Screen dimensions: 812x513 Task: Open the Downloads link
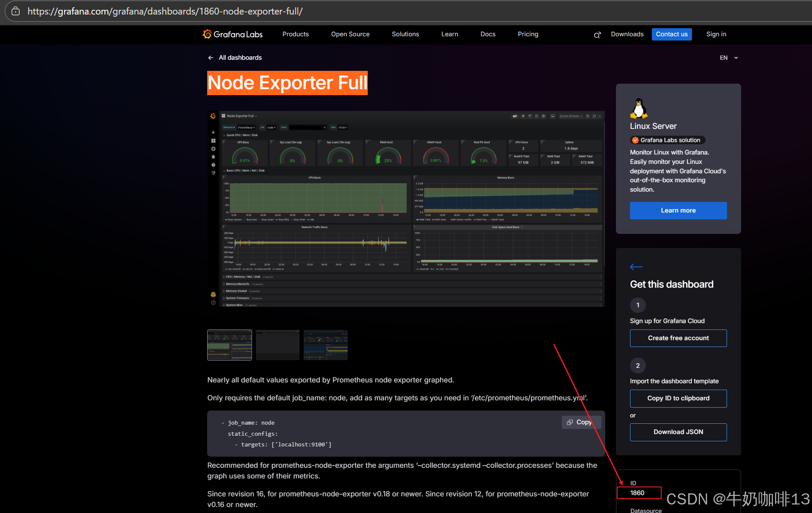627,34
